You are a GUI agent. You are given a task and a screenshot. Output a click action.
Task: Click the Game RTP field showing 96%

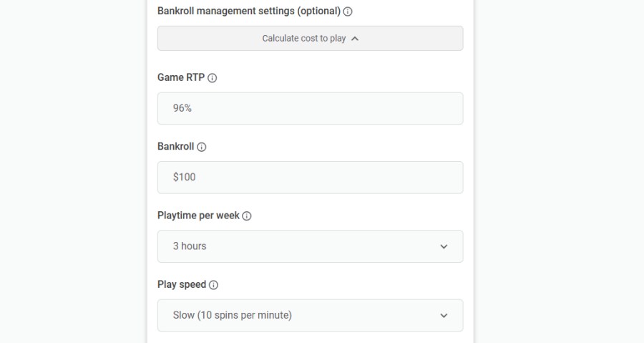(310, 108)
